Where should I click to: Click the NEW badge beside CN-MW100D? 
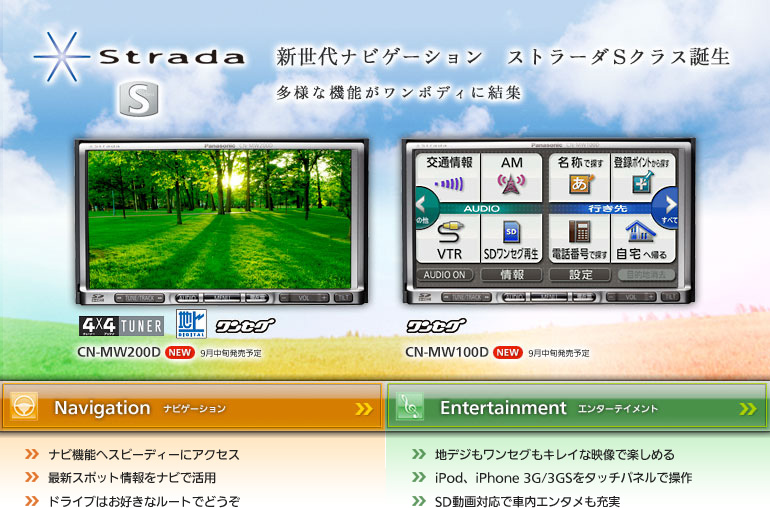pos(508,353)
